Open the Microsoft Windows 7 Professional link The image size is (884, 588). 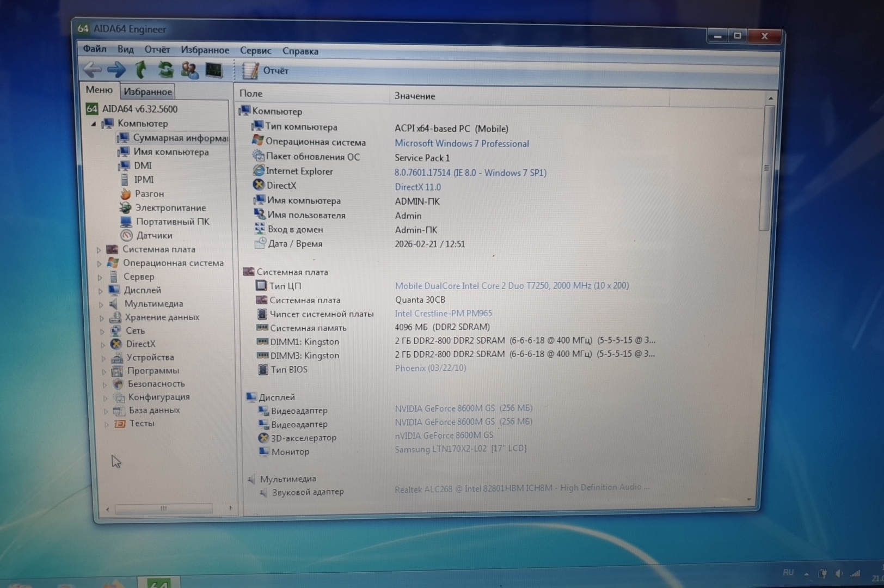[x=462, y=144]
